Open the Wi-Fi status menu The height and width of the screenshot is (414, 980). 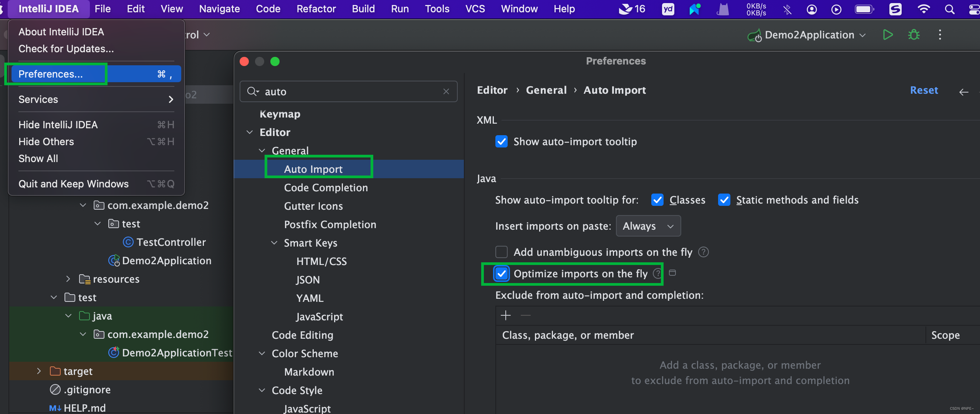923,9
